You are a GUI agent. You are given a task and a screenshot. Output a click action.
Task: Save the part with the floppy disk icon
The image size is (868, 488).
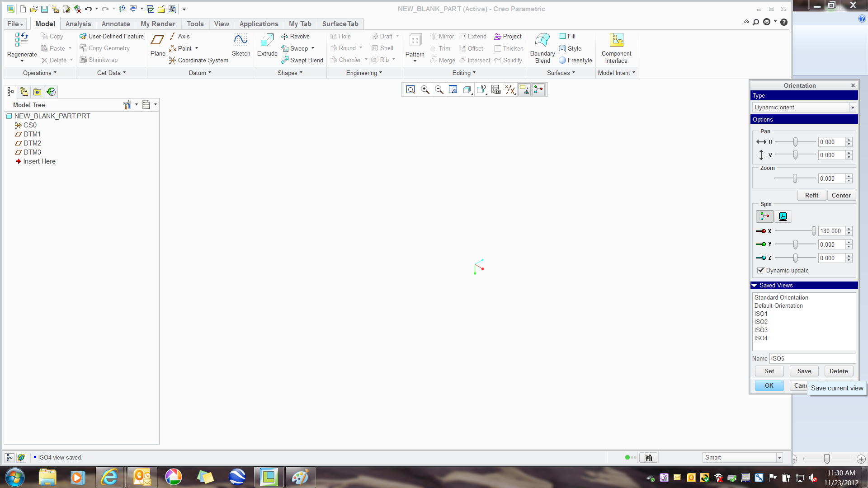[x=44, y=9]
